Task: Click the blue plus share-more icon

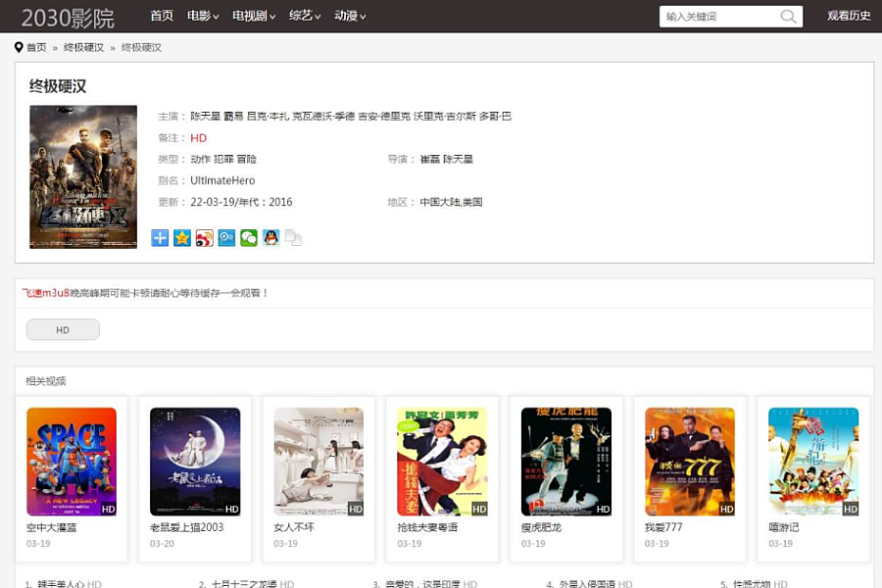Action: (160, 238)
